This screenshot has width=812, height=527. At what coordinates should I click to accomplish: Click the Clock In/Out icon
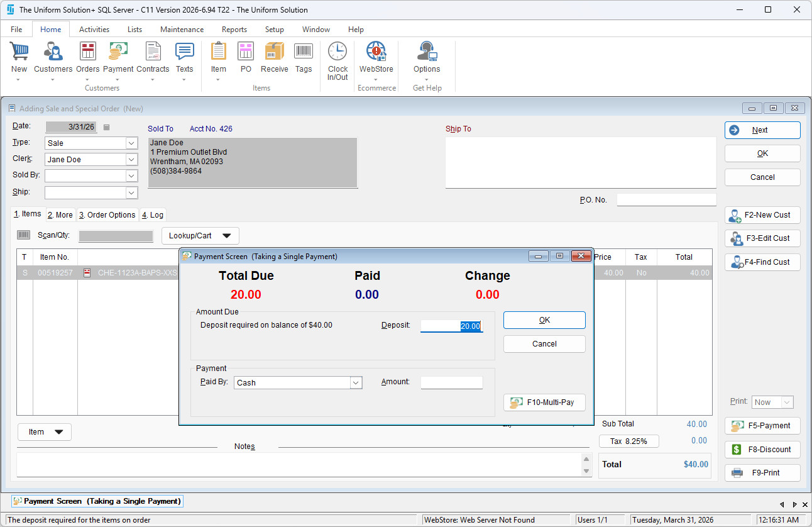pos(337,53)
